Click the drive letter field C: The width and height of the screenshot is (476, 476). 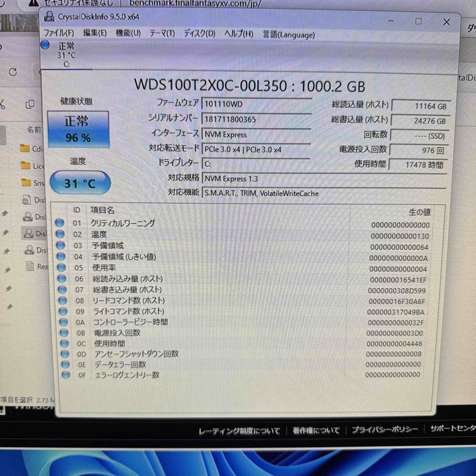point(256,164)
